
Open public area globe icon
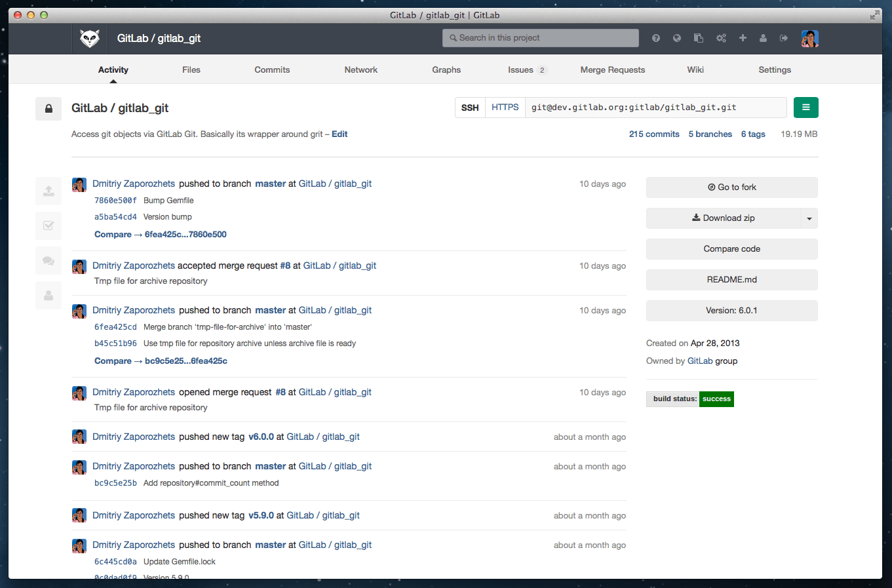click(x=677, y=38)
